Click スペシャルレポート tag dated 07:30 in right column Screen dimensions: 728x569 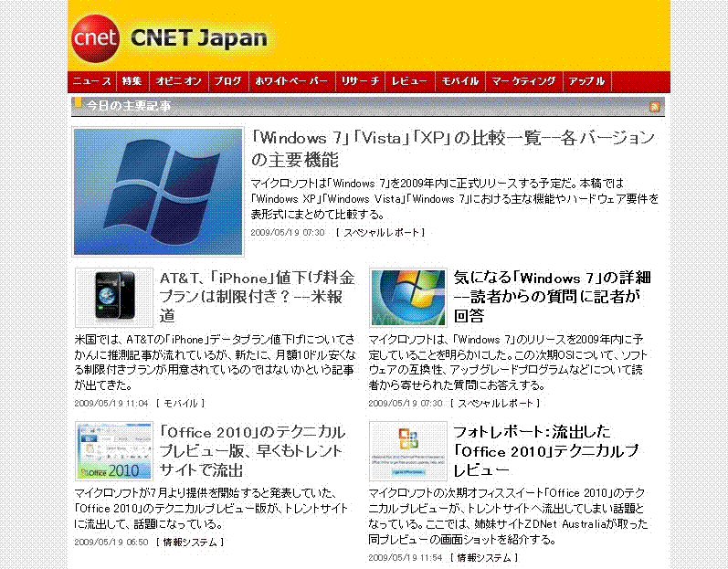click(x=495, y=404)
